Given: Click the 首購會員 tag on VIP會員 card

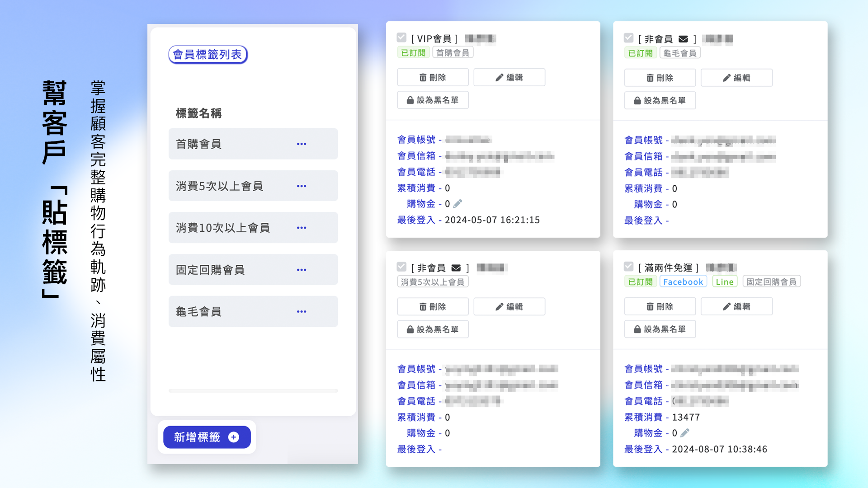Looking at the screenshot, I should (x=453, y=52).
